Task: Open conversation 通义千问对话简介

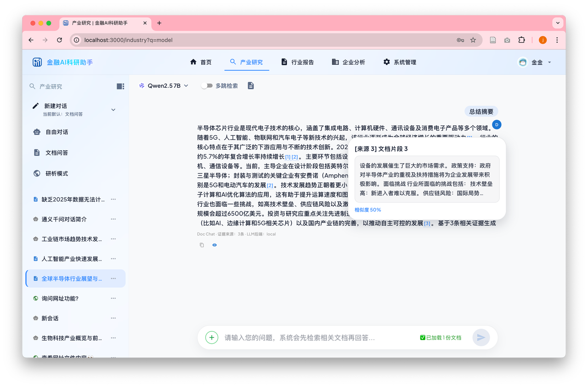Action: pyautogui.click(x=64, y=219)
